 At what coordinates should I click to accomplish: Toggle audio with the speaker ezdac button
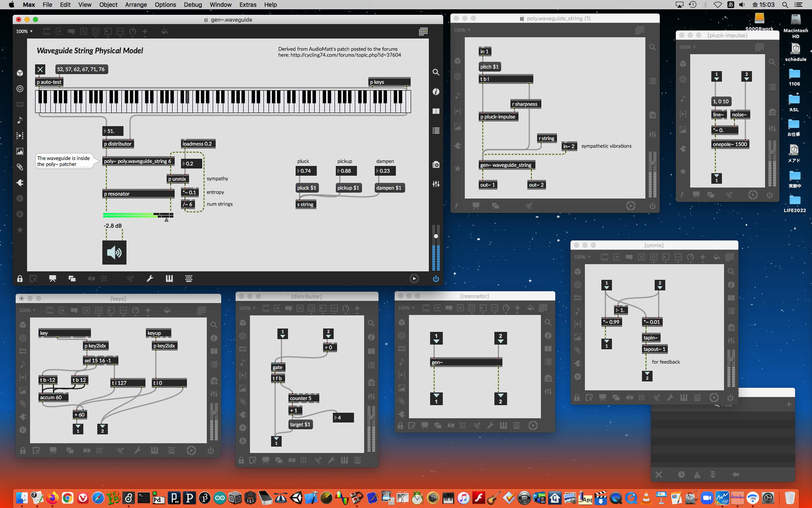pyautogui.click(x=114, y=253)
